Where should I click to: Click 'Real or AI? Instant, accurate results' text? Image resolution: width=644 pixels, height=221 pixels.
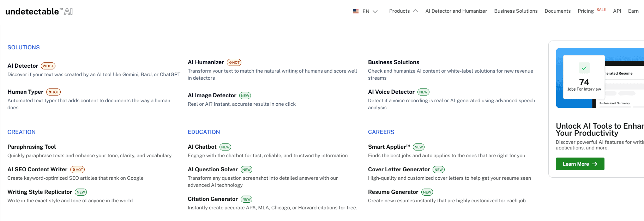241,104
